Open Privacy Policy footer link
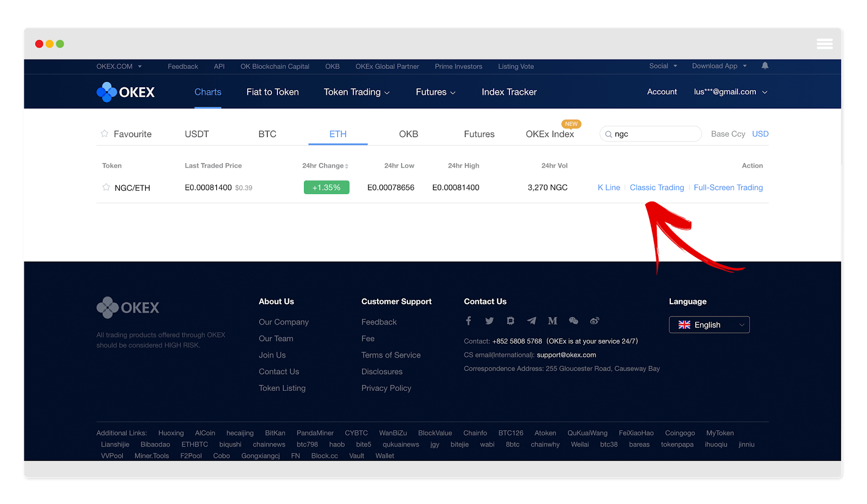 [386, 388]
